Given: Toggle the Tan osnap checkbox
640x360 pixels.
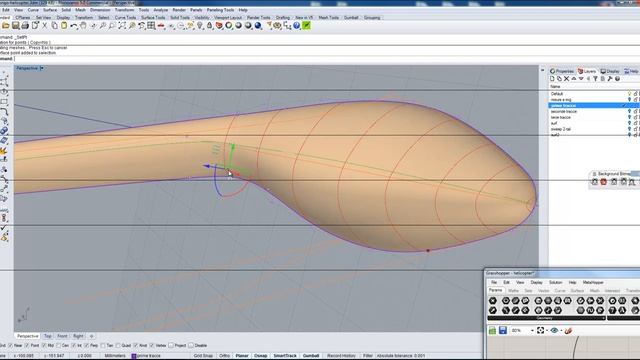Looking at the screenshot, I should point(103,345).
